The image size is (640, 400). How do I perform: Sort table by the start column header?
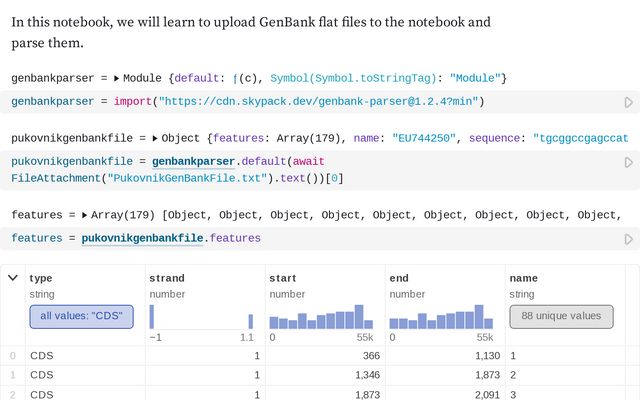282,278
